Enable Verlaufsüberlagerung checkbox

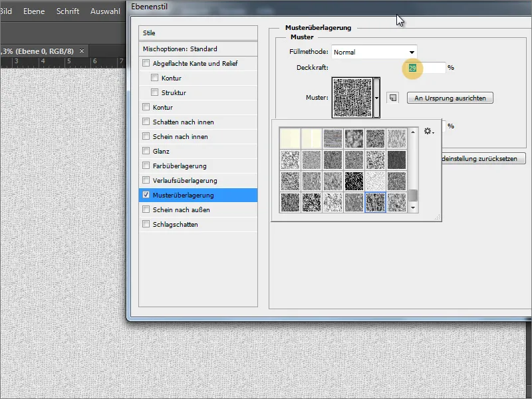click(x=146, y=180)
